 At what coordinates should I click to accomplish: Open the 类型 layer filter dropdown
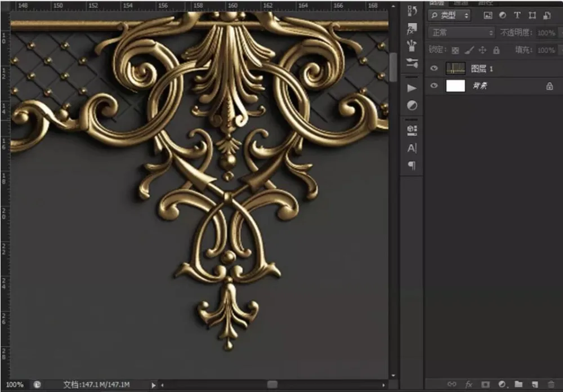click(449, 15)
